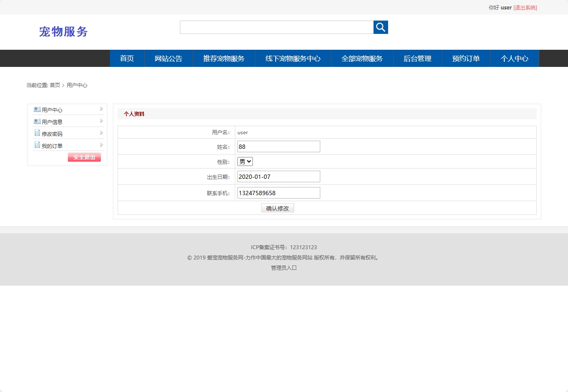Select 推荐宠物服务 from the navigation bar
Image resolution: width=568 pixels, height=392 pixels.
pyautogui.click(x=224, y=58)
